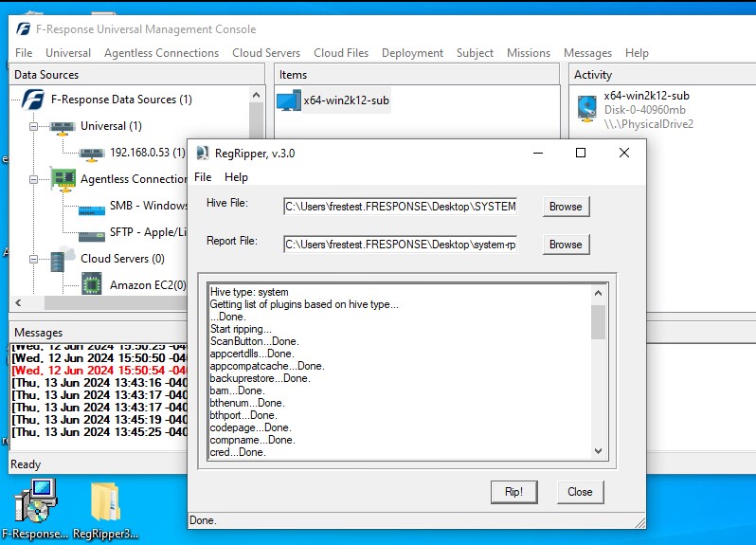
Task: Click the backuprestore...Done. log line
Action: pyautogui.click(x=260, y=378)
